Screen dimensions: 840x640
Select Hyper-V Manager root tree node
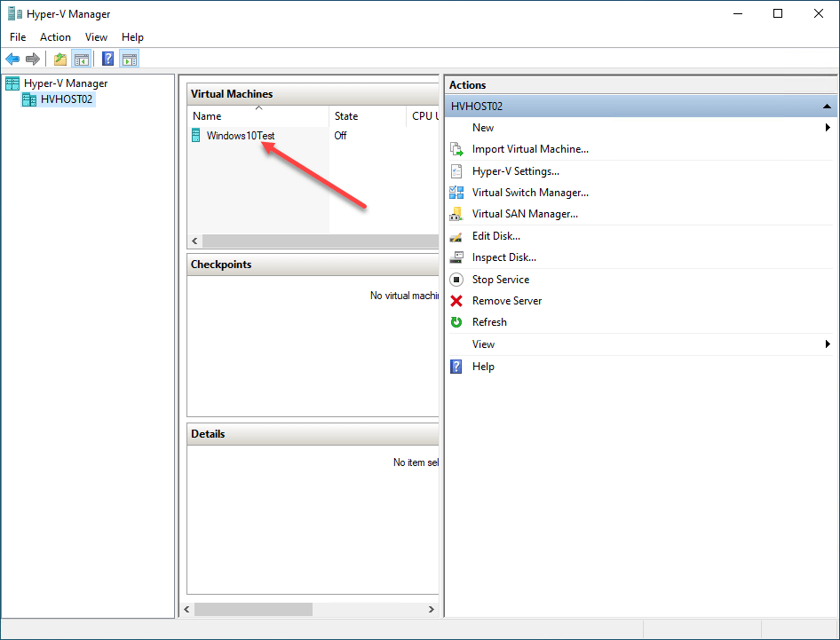click(66, 83)
